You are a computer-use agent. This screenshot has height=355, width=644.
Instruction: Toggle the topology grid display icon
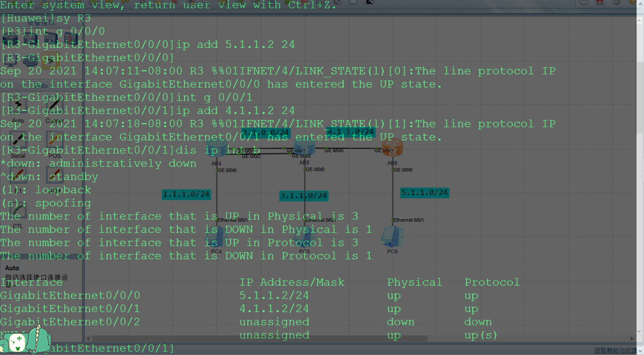coord(353,2)
